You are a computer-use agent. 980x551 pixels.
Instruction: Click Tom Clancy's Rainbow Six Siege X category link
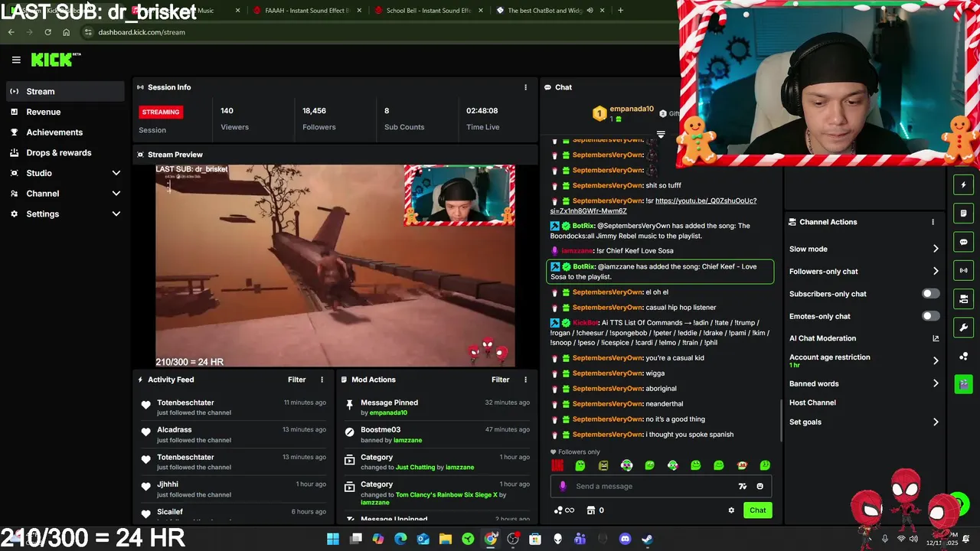point(446,495)
